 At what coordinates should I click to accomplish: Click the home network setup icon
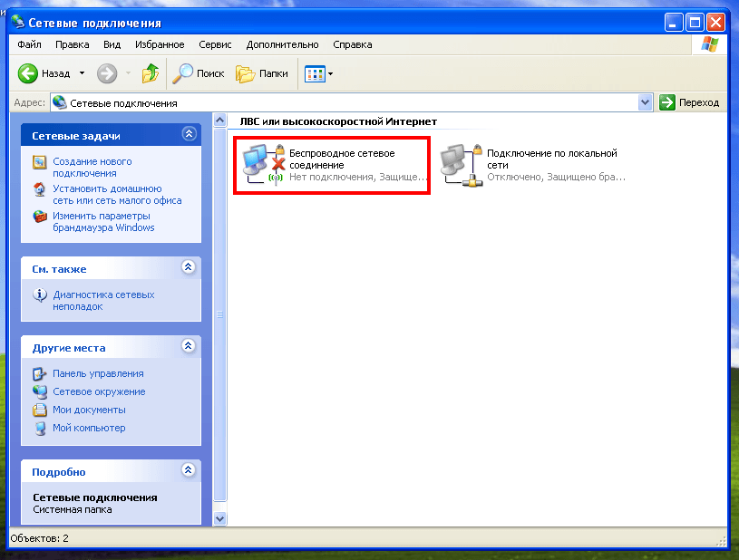pyautogui.click(x=40, y=189)
